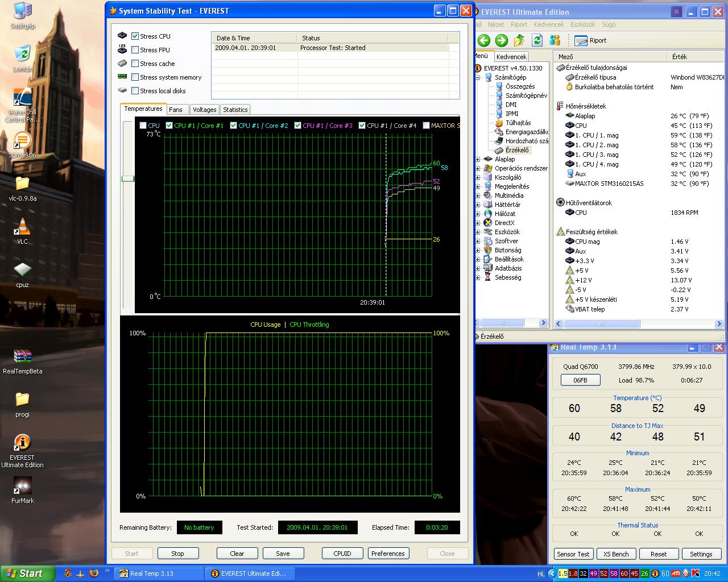
Task: Toggle the CPU #1 / Core #4 graph checkbox
Action: point(362,126)
